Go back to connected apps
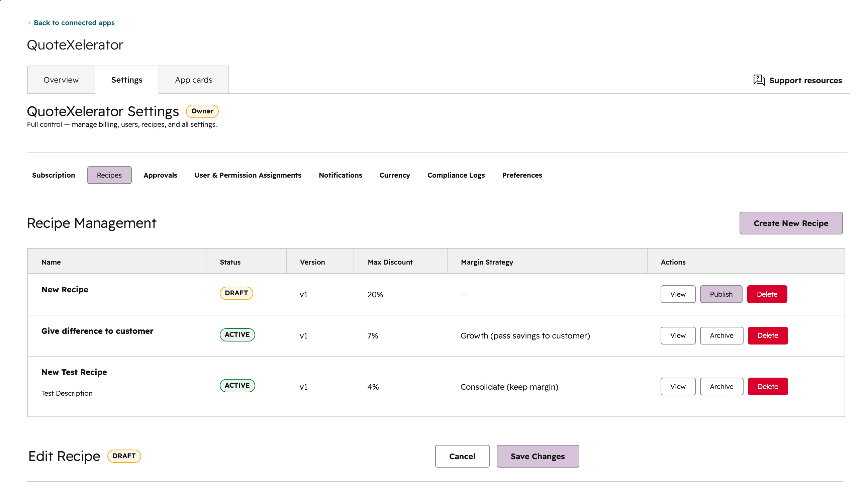 pos(74,23)
